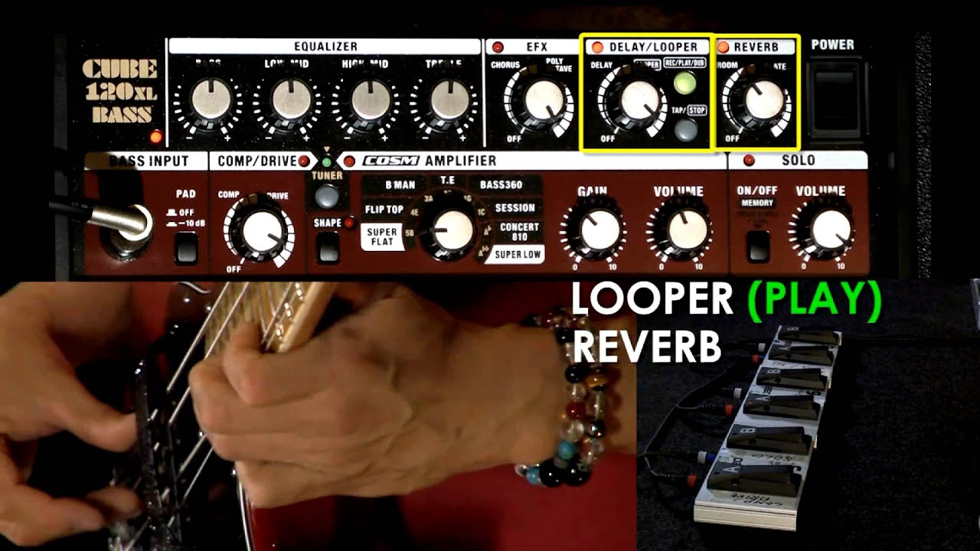Image resolution: width=980 pixels, height=551 pixels.
Task: Push the green REC/PLAY/DUB button
Action: [x=685, y=83]
